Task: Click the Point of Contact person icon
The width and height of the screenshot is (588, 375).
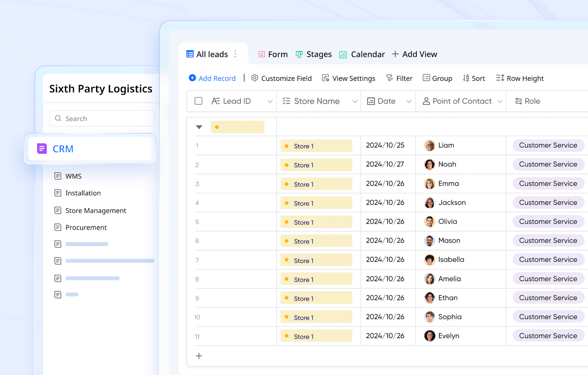Action: pos(426,101)
